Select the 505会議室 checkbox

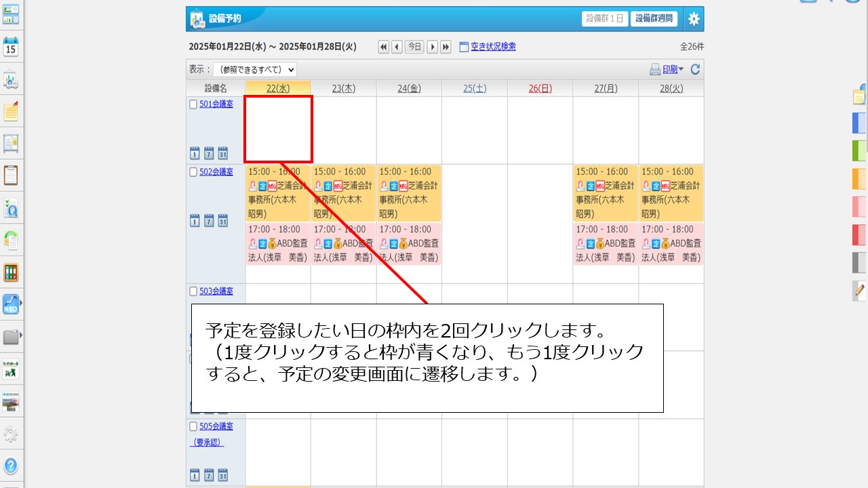coord(193,427)
